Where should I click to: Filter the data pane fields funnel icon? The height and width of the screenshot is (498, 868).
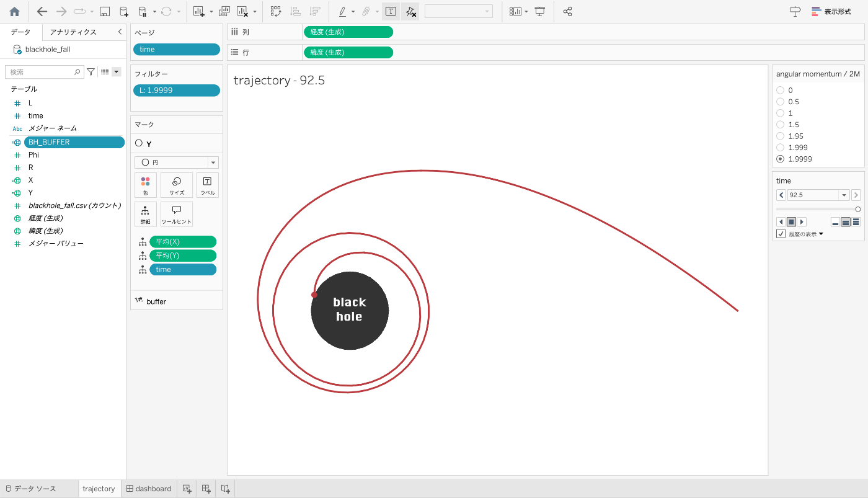point(91,72)
